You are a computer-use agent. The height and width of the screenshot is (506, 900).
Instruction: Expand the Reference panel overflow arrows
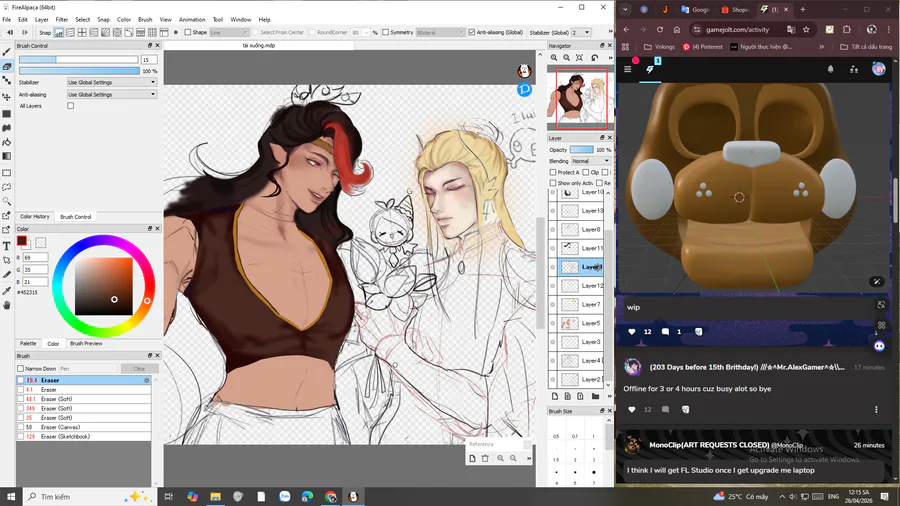pos(529,458)
